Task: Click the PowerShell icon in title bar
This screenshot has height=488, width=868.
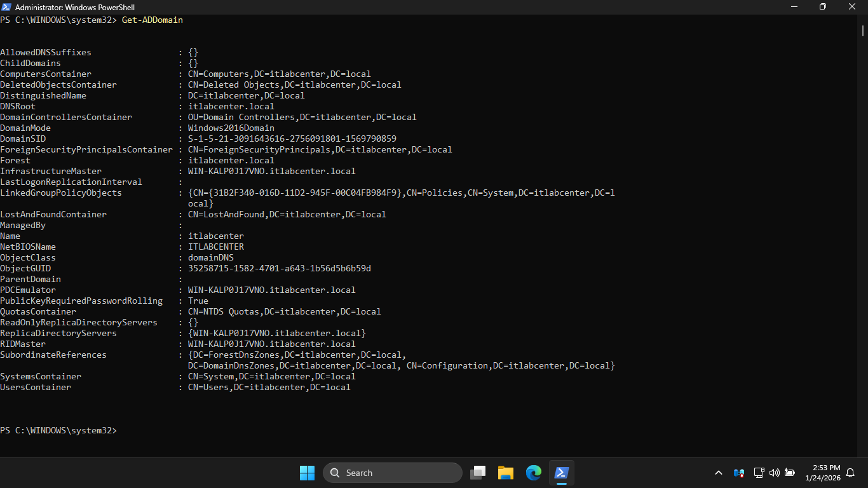Action: pyautogui.click(x=6, y=7)
